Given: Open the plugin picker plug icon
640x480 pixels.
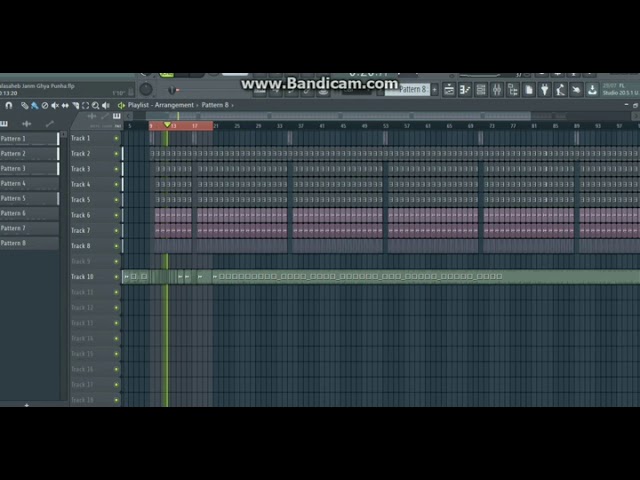Looking at the screenshot, I should 544,89.
